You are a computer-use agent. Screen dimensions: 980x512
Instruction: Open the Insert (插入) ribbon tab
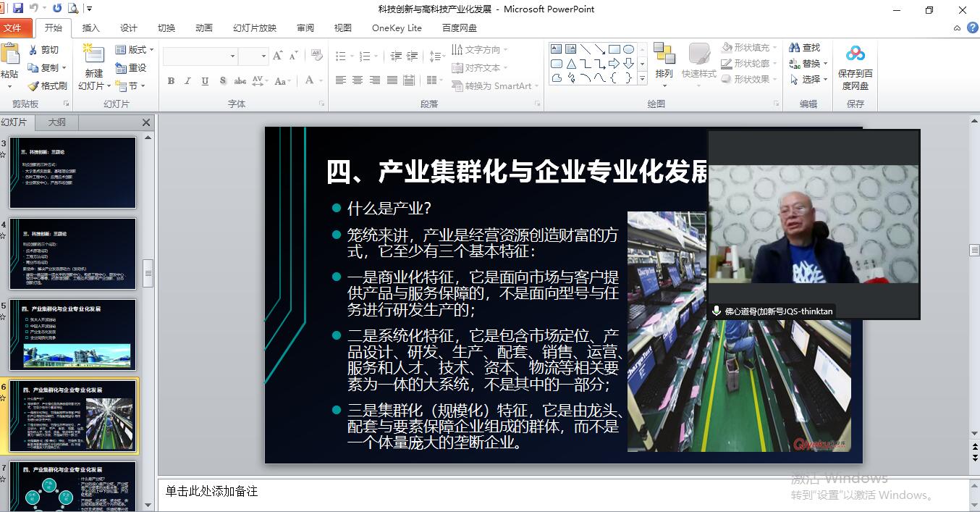(x=91, y=28)
